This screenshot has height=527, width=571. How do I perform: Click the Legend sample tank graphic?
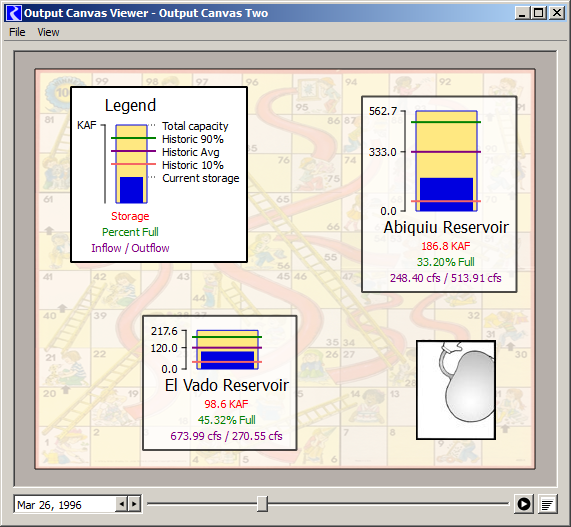[x=131, y=164]
